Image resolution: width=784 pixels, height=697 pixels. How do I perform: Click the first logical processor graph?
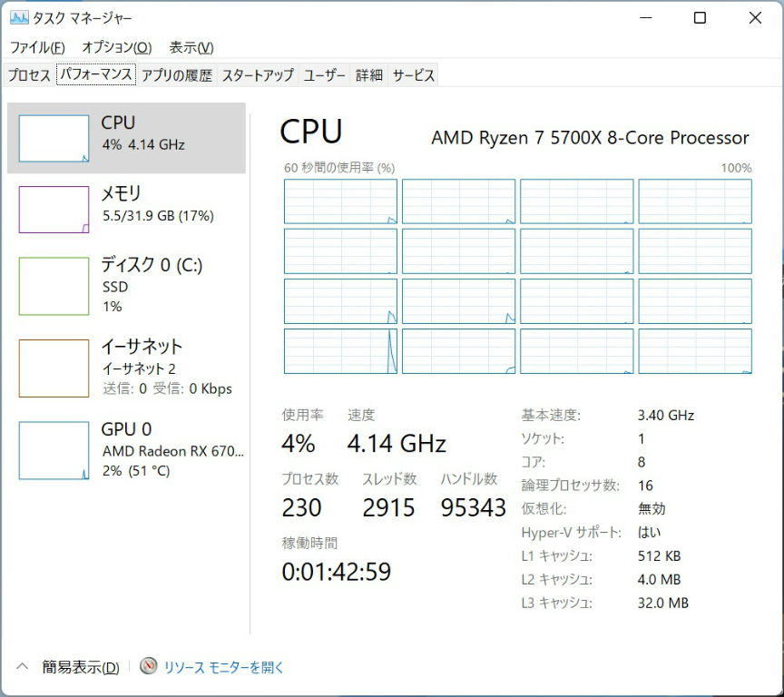click(340, 201)
